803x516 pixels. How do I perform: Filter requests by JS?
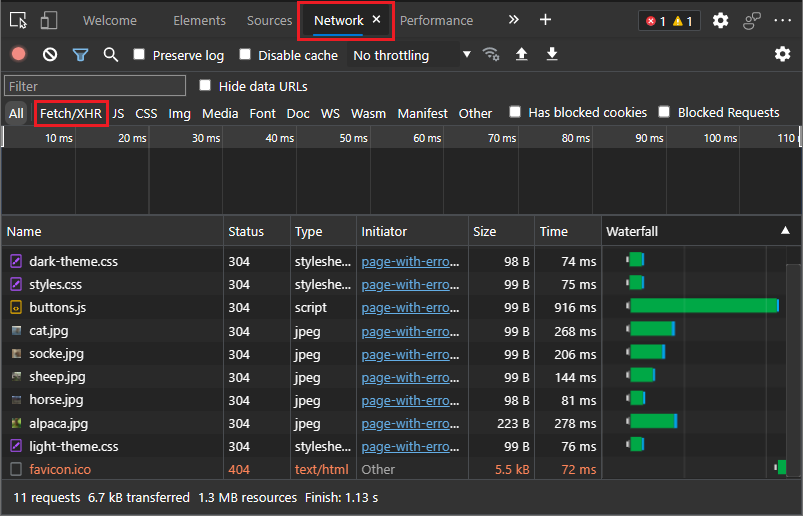pos(118,113)
